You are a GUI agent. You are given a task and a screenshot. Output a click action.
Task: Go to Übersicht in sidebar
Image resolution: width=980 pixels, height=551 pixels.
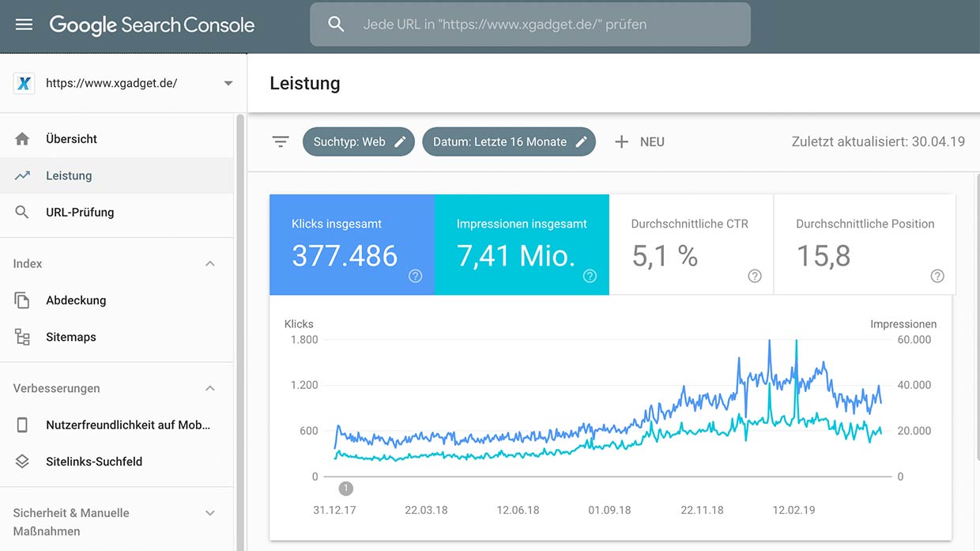click(x=117, y=139)
